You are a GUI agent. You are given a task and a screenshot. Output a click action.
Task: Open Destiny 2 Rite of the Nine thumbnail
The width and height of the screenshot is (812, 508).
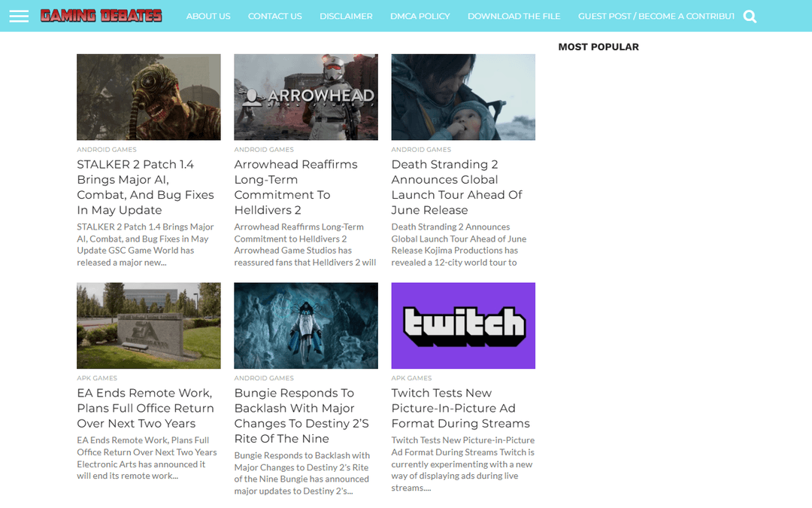tap(306, 326)
